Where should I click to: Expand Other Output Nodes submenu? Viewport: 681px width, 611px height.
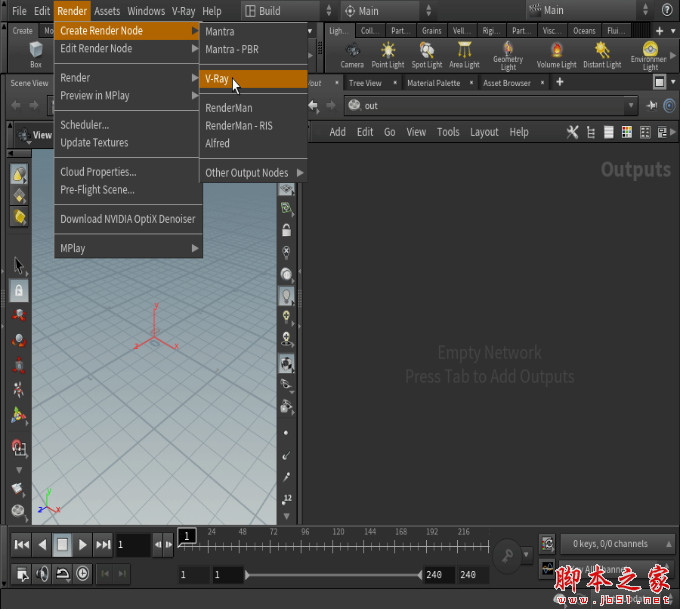(253, 173)
